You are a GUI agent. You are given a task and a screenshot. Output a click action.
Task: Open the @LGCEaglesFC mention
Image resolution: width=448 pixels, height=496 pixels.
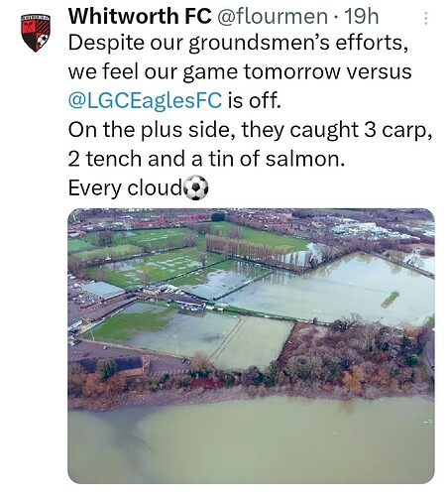[145, 101]
